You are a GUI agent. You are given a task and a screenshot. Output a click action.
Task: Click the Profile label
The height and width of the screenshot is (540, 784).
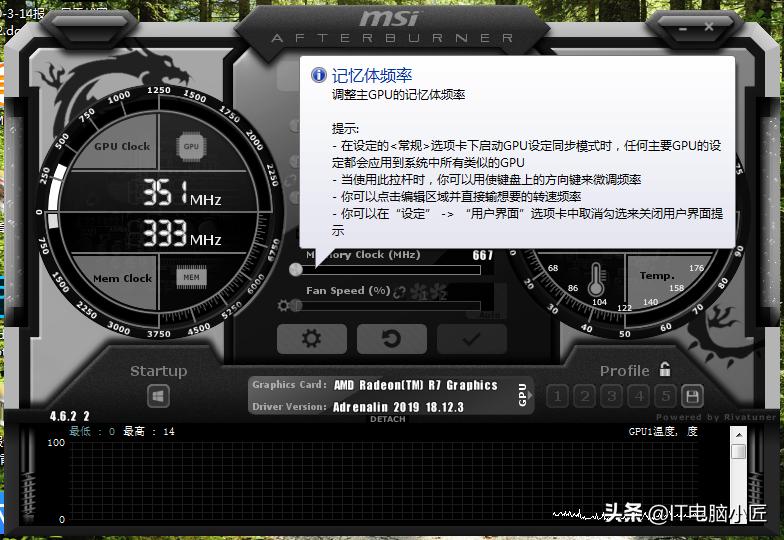(x=624, y=371)
